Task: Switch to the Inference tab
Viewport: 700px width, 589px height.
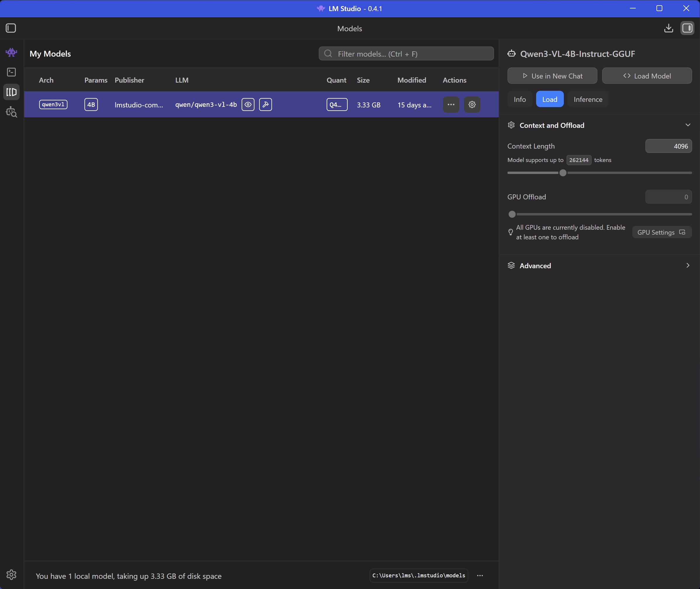Action: (588, 99)
